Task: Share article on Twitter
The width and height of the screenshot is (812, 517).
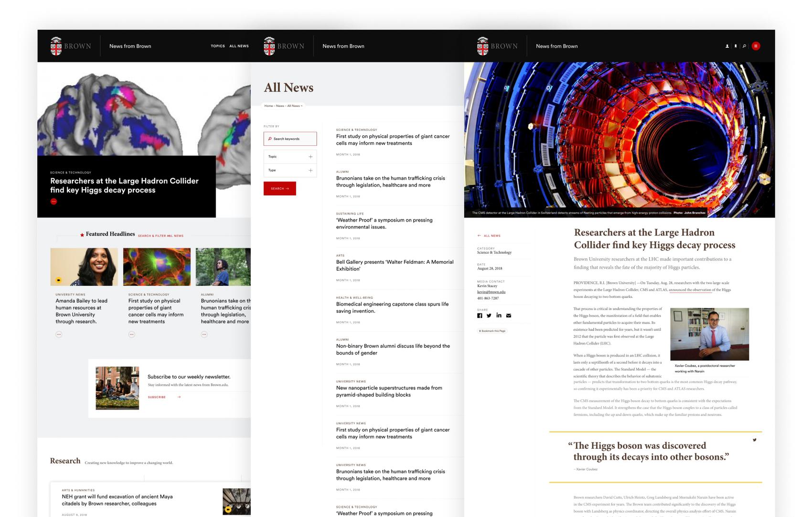Action: (489, 315)
